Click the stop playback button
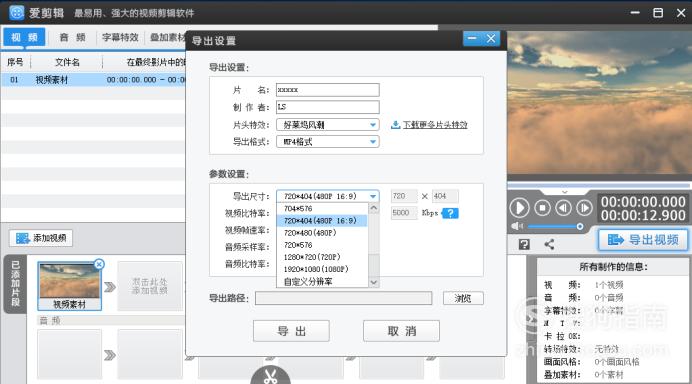The image size is (692, 384). click(542, 208)
